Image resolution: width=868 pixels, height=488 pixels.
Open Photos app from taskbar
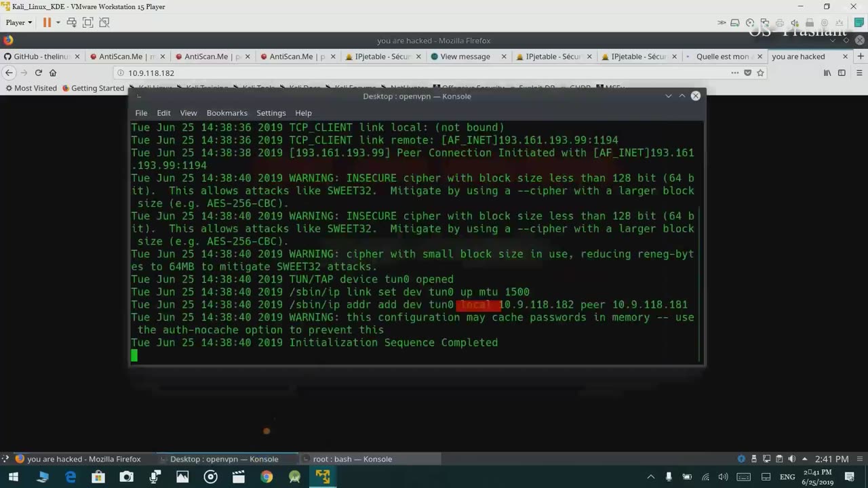pyautogui.click(x=182, y=477)
